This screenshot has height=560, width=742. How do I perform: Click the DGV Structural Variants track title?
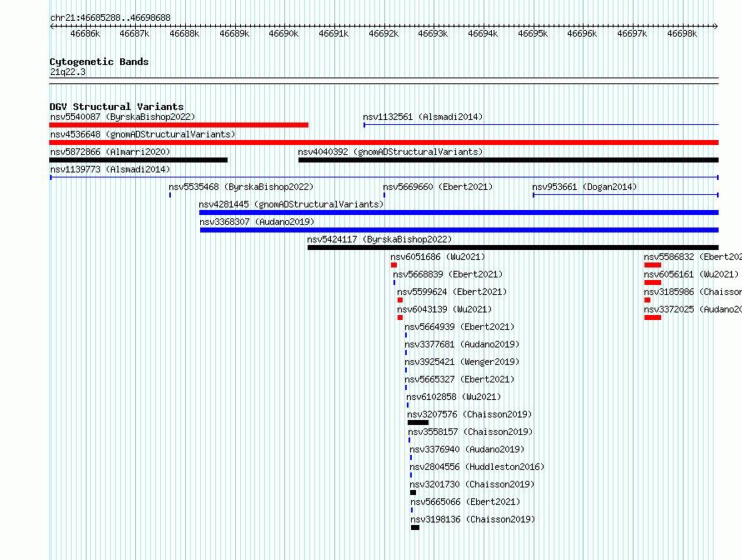click(116, 107)
